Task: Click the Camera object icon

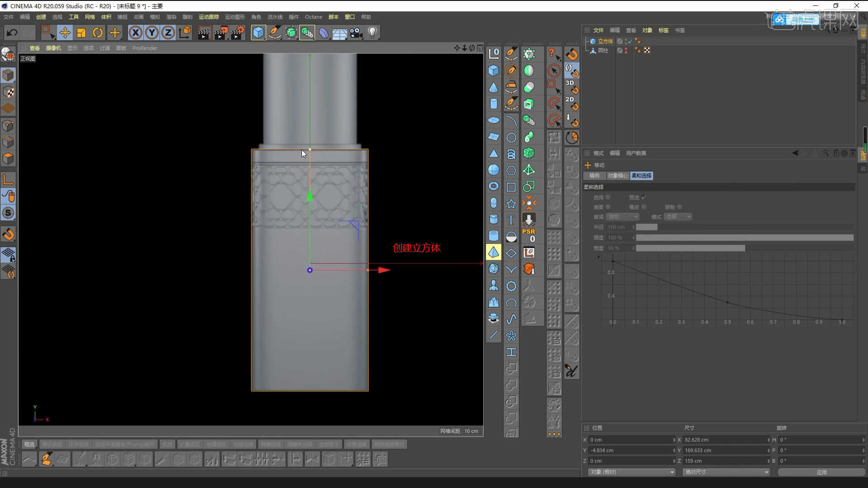Action: (356, 33)
